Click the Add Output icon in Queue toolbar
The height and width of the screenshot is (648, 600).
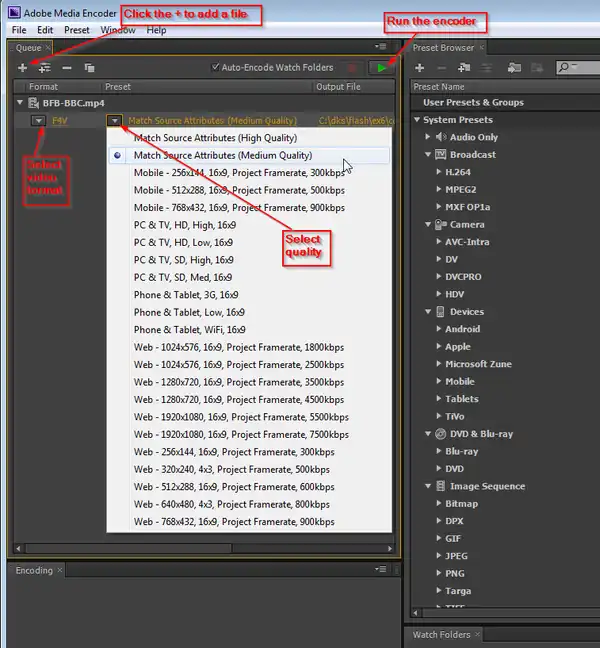pos(44,68)
